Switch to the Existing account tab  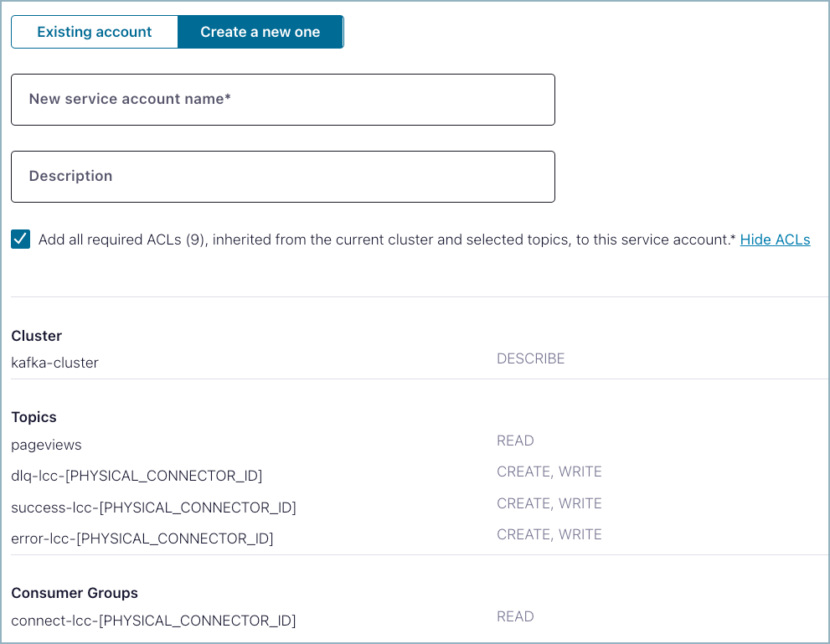click(94, 31)
